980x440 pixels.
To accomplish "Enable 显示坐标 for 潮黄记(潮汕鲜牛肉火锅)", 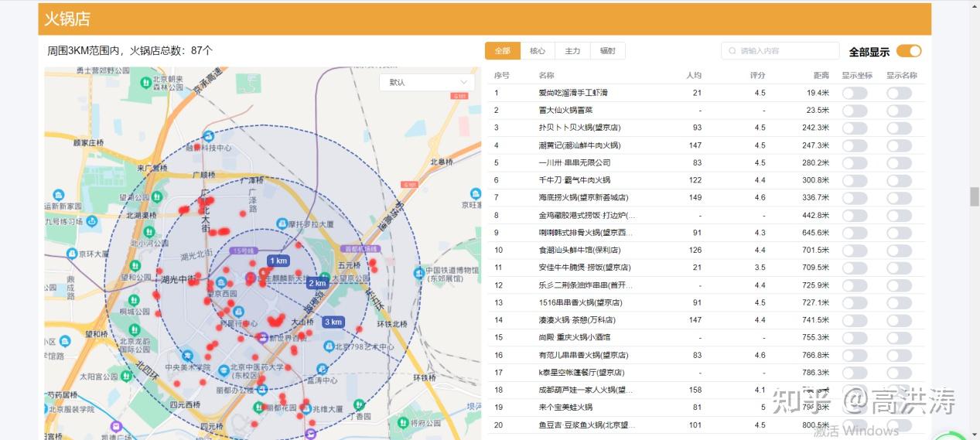I will 855,145.
